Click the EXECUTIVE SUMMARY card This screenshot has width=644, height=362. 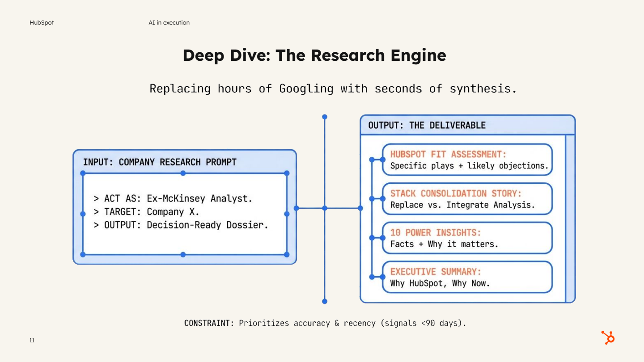tap(467, 277)
